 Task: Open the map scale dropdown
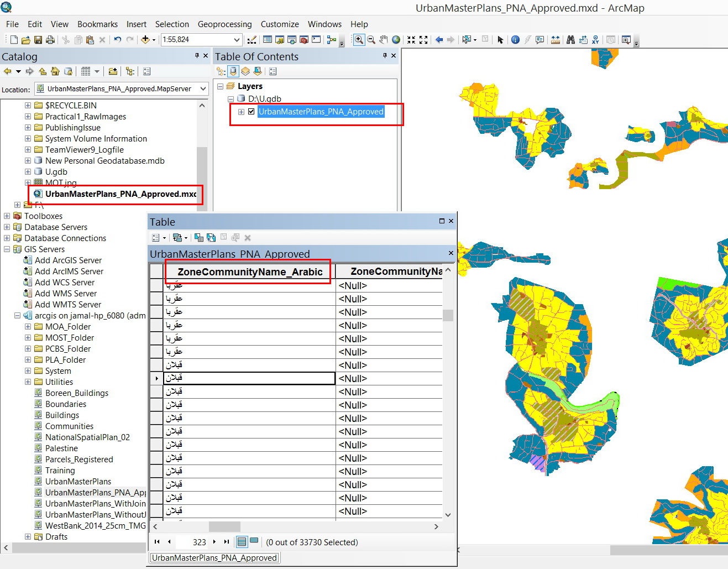point(237,40)
